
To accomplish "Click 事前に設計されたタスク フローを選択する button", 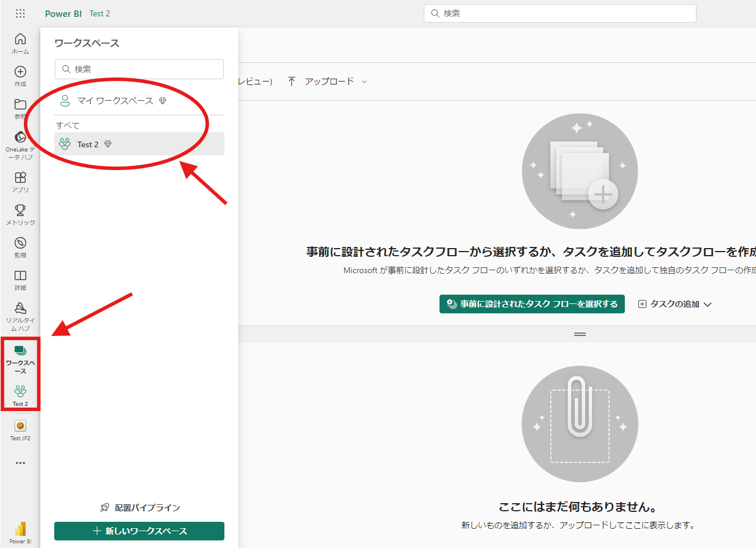I will (532, 304).
